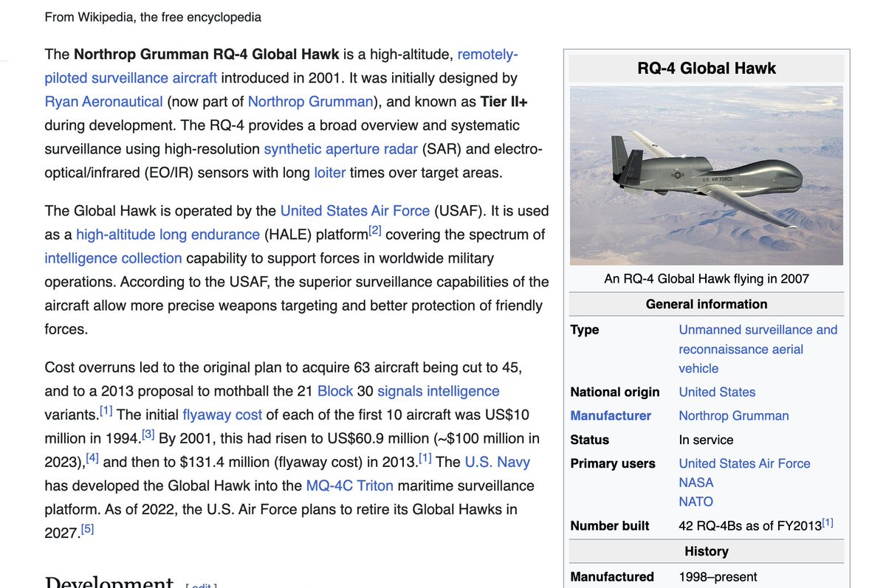886x588 pixels.
Task: Click the loiter link
Action: coord(329,172)
